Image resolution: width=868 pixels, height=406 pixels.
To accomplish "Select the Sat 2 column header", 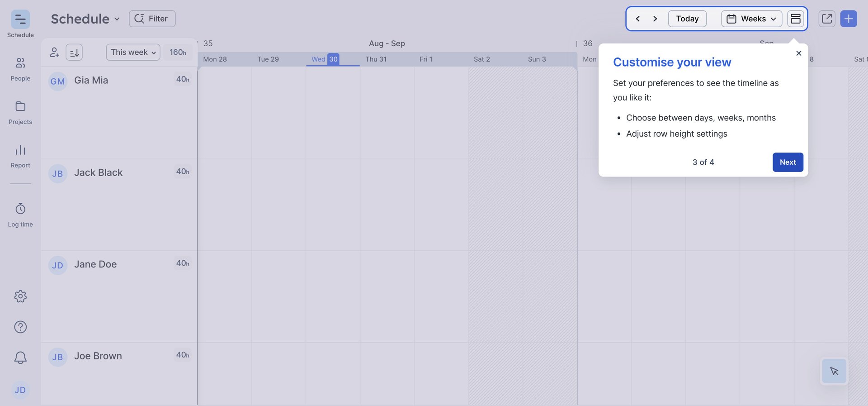I will point(482,59).
